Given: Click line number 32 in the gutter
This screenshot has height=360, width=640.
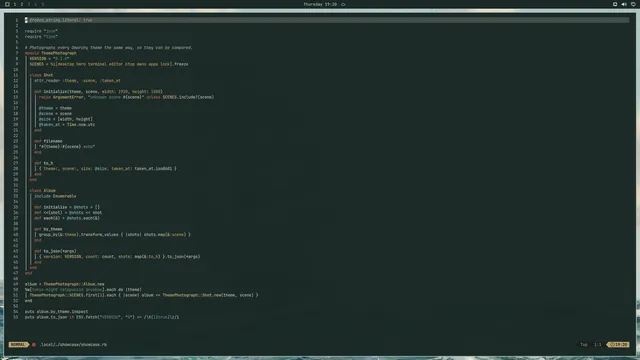Looking at the screenshot, I should click(x=16, y=191).
